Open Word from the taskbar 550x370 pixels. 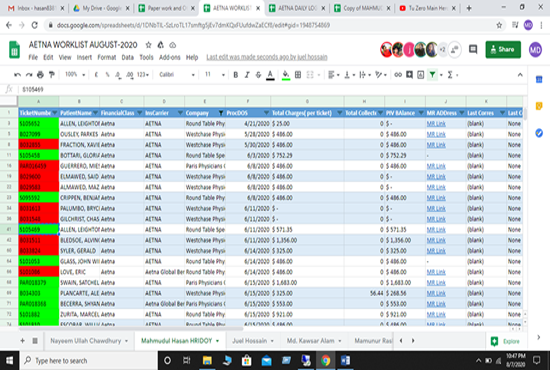(x=345, y=361)
